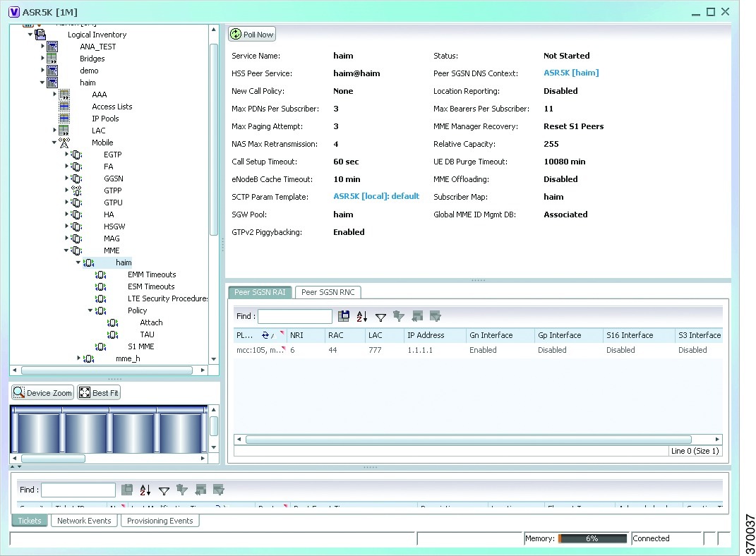This screenshot has width=756, height=556.
Task: Switch to the Network Events tab
Action: pyautogui.click(x=84, y=521)
